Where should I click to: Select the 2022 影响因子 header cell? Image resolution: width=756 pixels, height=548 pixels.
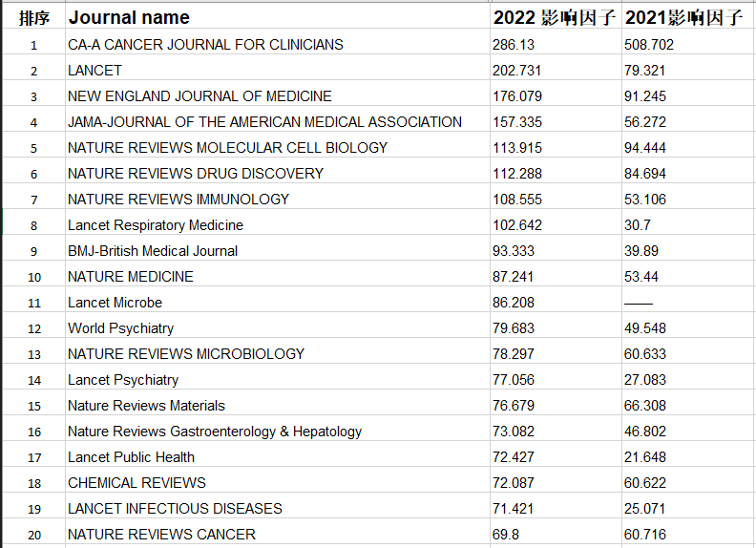[556, 15]
